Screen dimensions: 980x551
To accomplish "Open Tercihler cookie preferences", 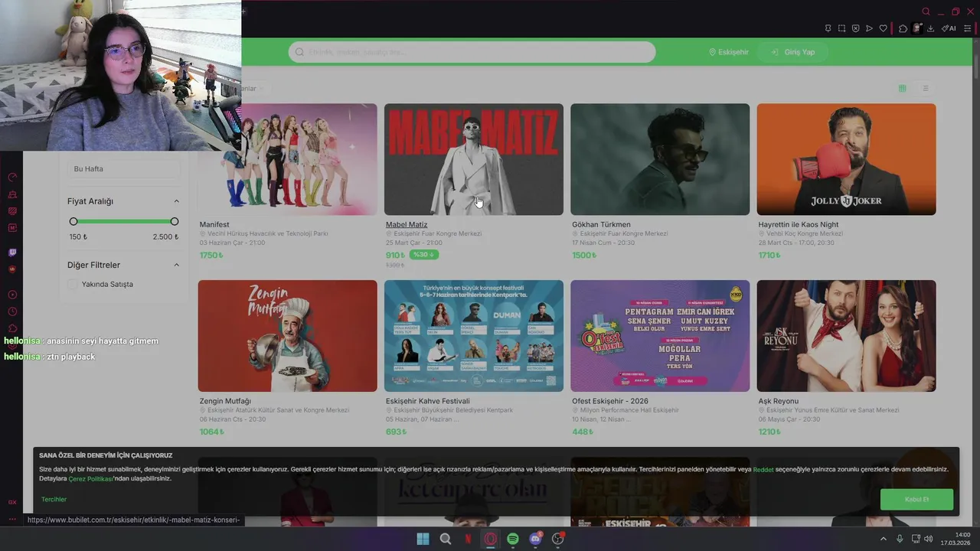I will point(54,499).
